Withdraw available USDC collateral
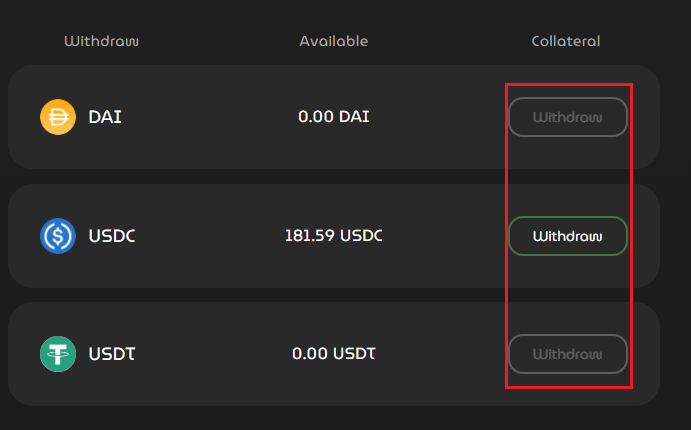The image size is (691, 430). 567,236
